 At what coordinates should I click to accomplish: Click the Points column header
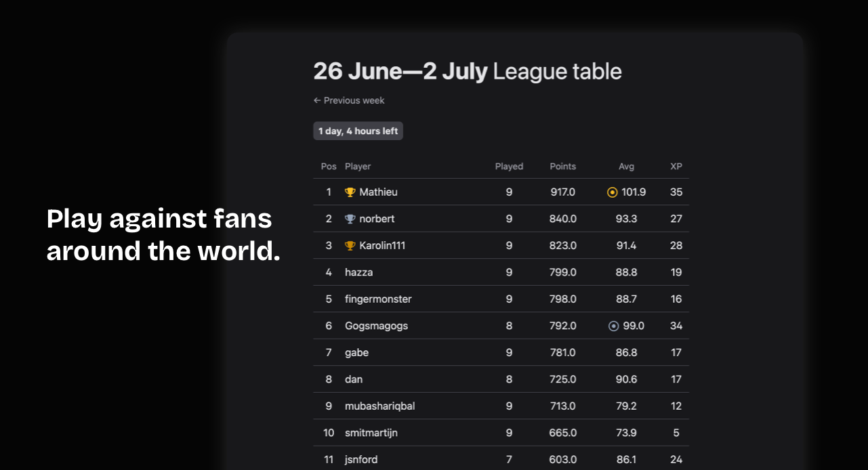[x=562, y=167]
